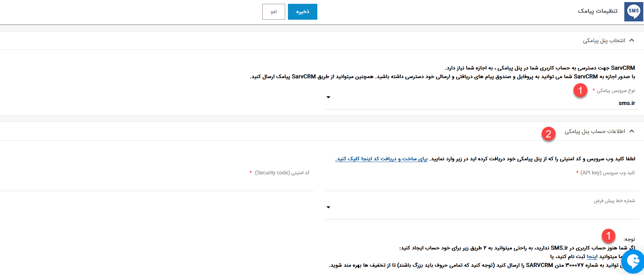Collapse the انتخاب پنل پیامکی section

click(x=632, y=40)
